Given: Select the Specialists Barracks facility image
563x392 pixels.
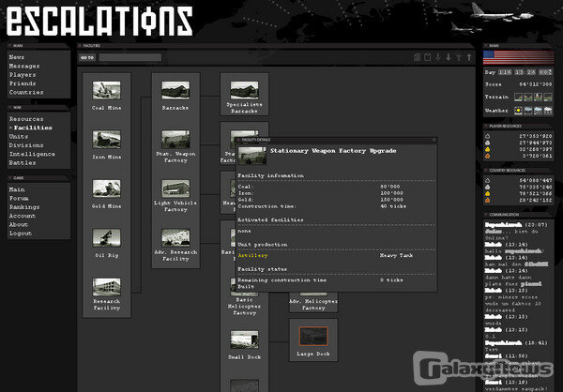Looking at the screenshot, I should pos(244,90).
